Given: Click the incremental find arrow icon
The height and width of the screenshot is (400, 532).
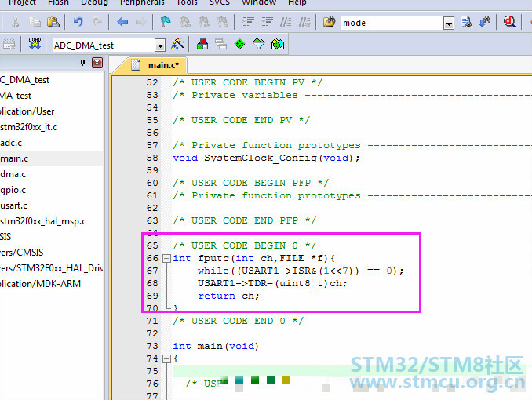Looking at the screenshot, I should pos(485,23).
